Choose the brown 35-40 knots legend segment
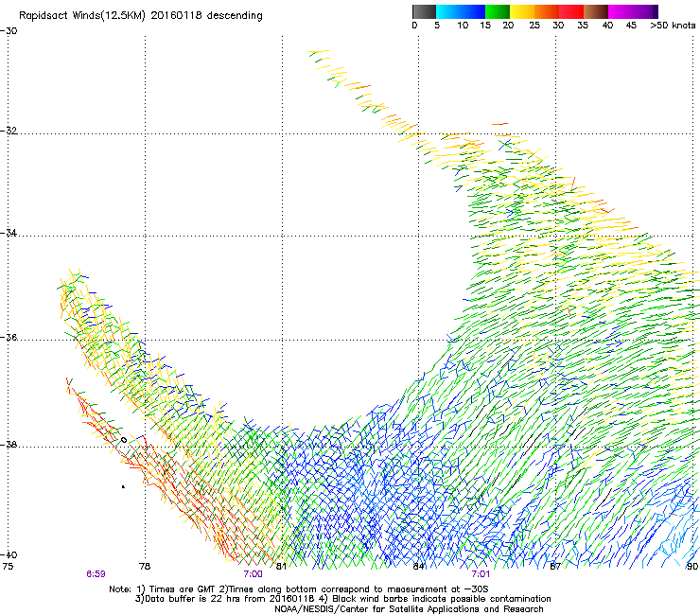Screen dimensions: 700x615 pos(596,11)
